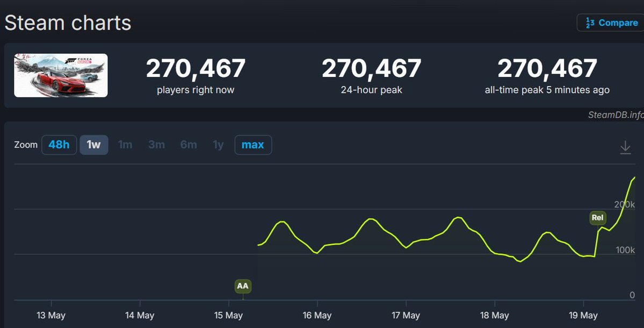The width and height of the screenshot is (644, 328).
Task: Click the '17 May' axis label
Action: pos(406,315)
